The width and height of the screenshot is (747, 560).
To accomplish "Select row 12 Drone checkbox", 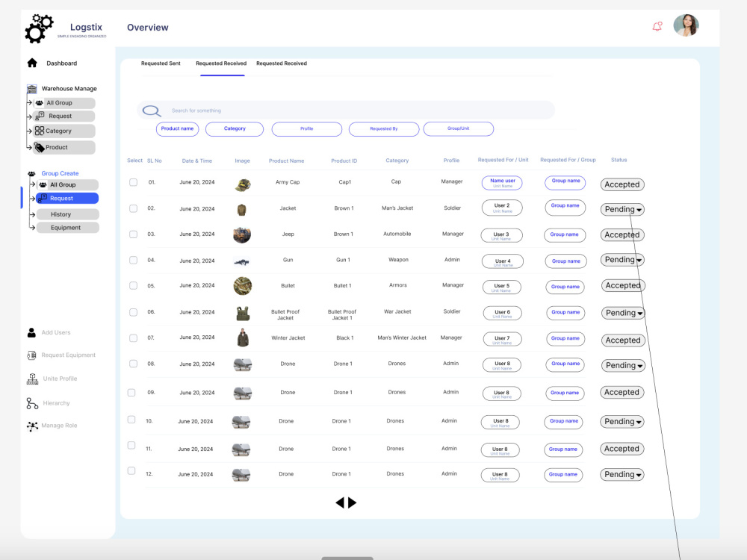I will (x=131, y=471).
